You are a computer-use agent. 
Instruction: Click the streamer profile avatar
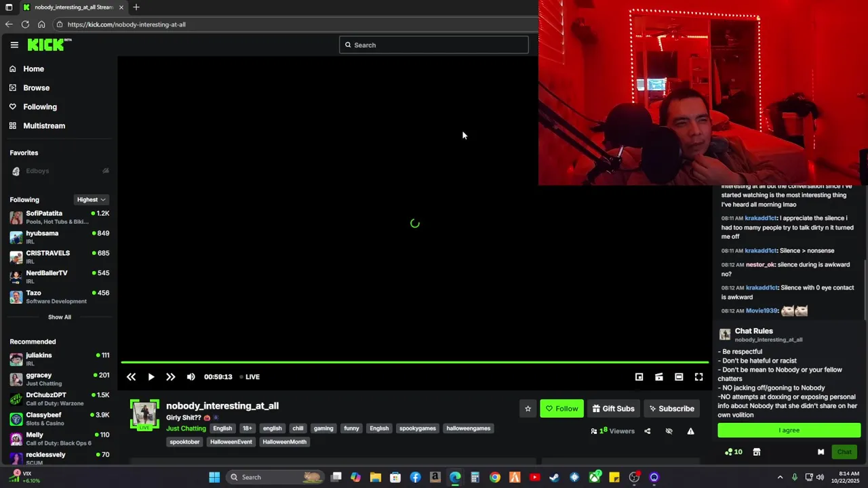[144, 414]
